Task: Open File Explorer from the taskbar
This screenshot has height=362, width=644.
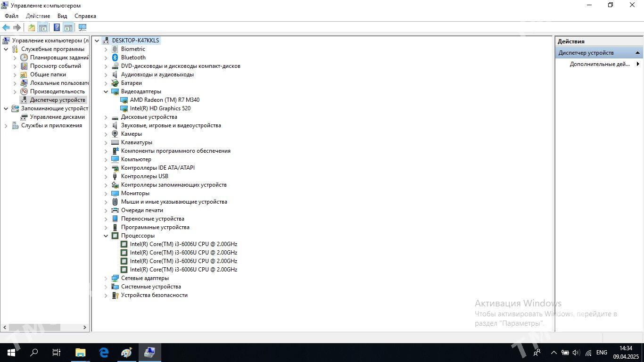Action: [81, 353]
